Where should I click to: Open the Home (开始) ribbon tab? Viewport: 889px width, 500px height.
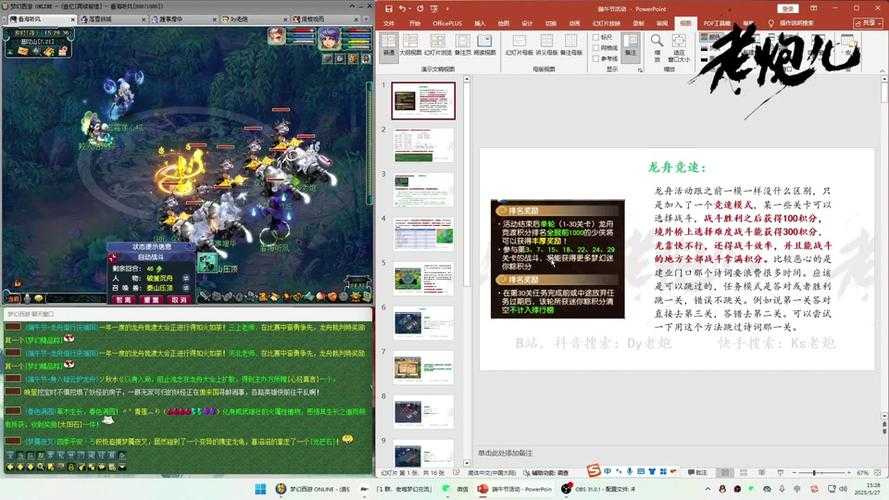click(415, 23)
